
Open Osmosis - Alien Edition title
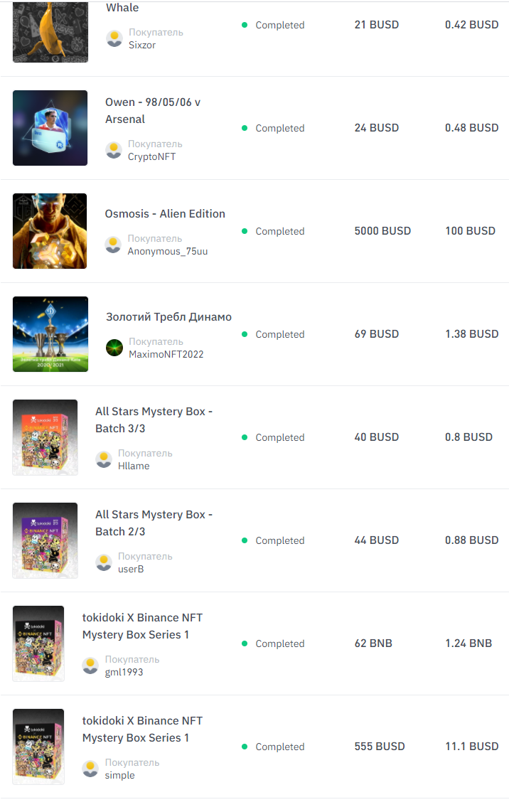tap(165, 214)
